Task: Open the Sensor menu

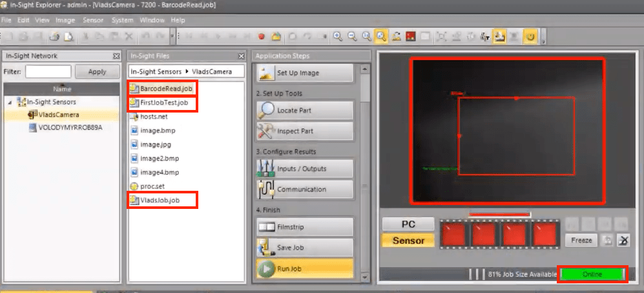Action: click(93, 20)
